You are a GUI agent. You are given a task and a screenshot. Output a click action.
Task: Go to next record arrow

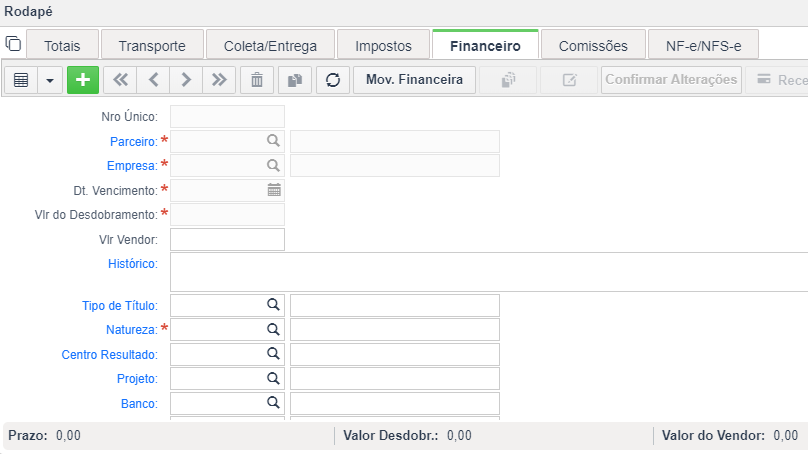point(186,80)
